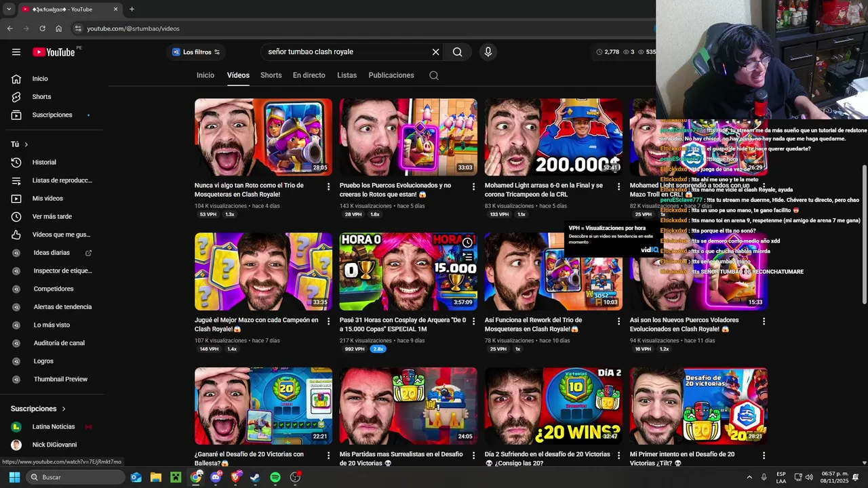Open Latina Noticias subscription

click(x=54, y=427)
